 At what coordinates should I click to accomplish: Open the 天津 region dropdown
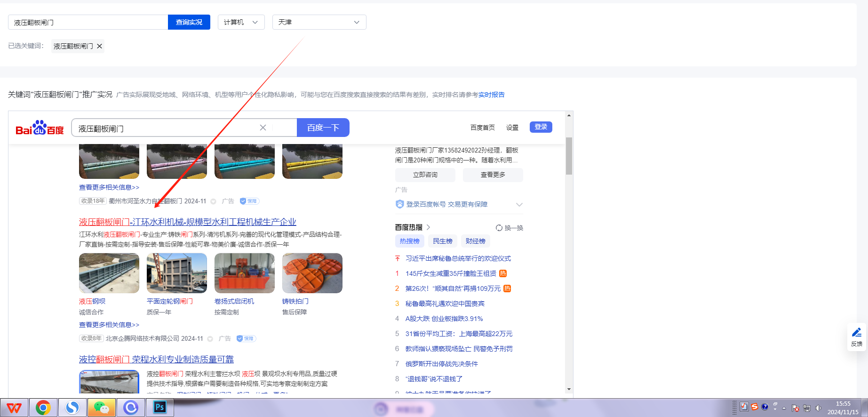319,22
